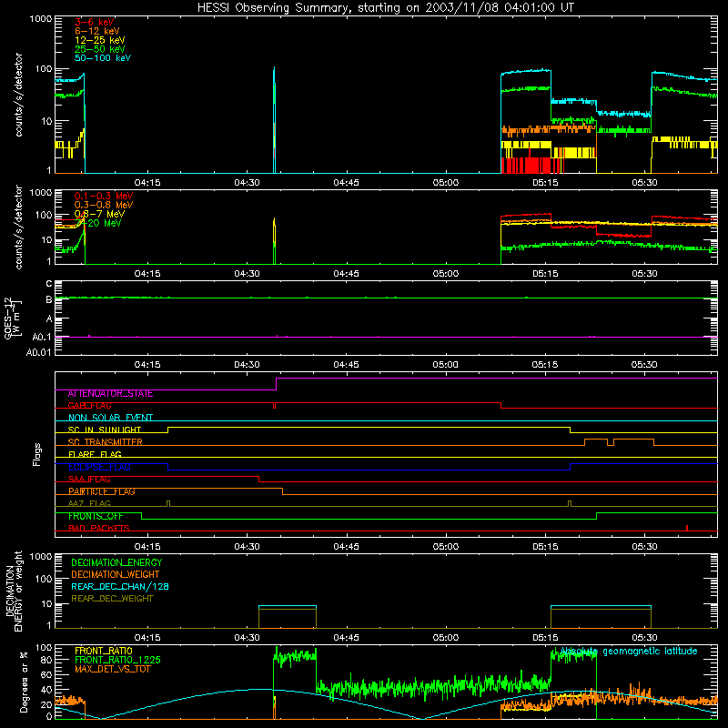Click the SAA_FLAG label
The width and height of the screenshot is (728, 728).
click(x=89, y=480)
